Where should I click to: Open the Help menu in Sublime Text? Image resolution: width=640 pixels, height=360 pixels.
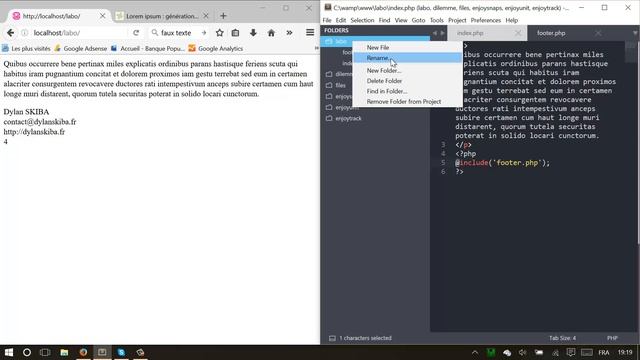point(511,20)
